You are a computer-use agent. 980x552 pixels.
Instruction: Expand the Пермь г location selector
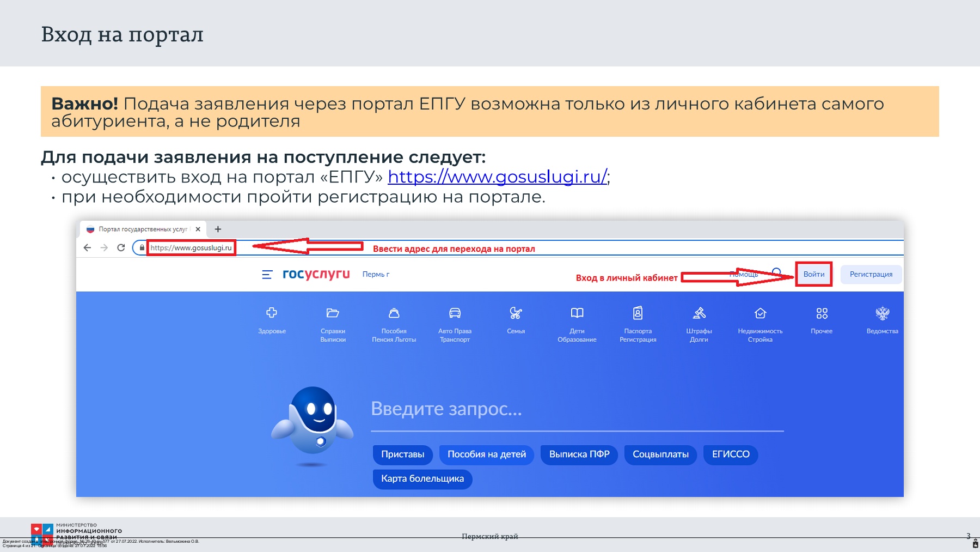pos(376,275)
